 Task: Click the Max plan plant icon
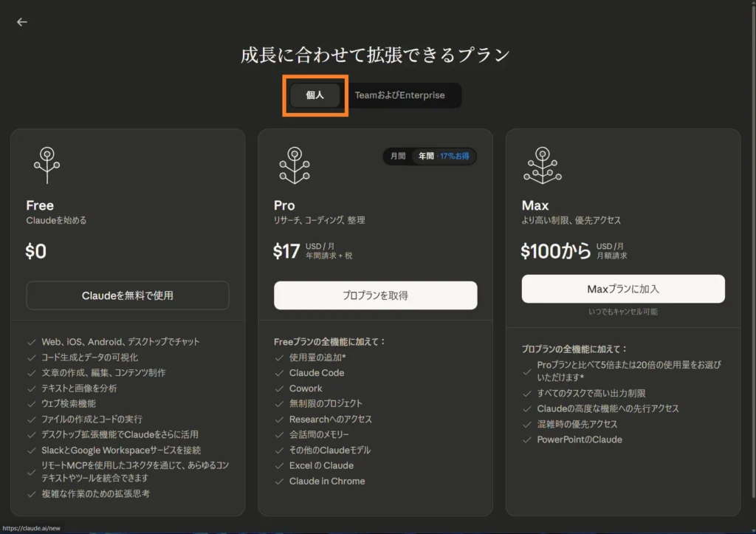[x=543, y=165]
